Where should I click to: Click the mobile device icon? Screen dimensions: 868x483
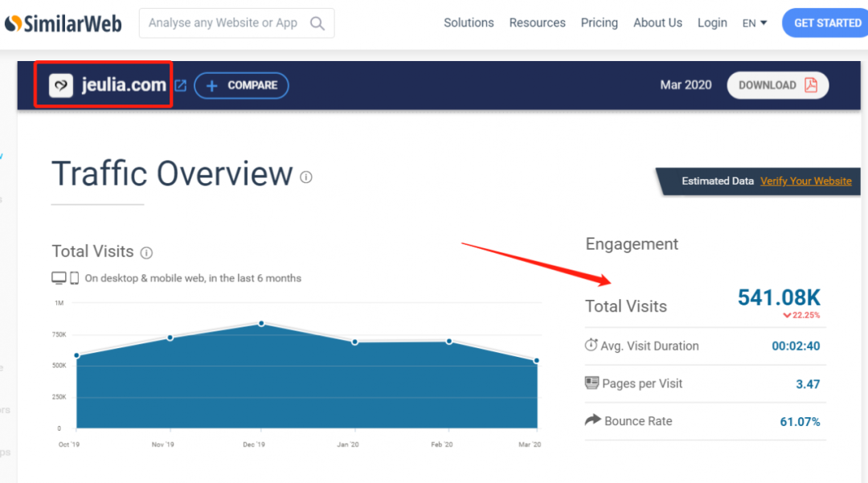74,278
